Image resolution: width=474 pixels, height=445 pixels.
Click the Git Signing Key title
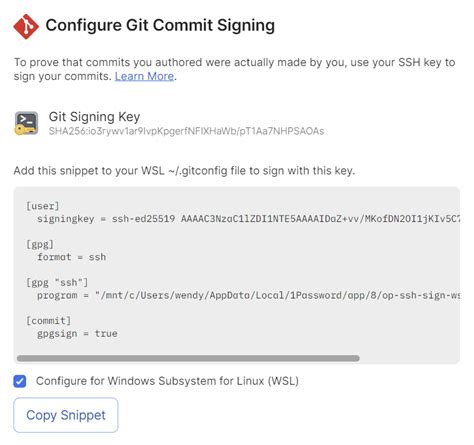click(x=94, y=117)
